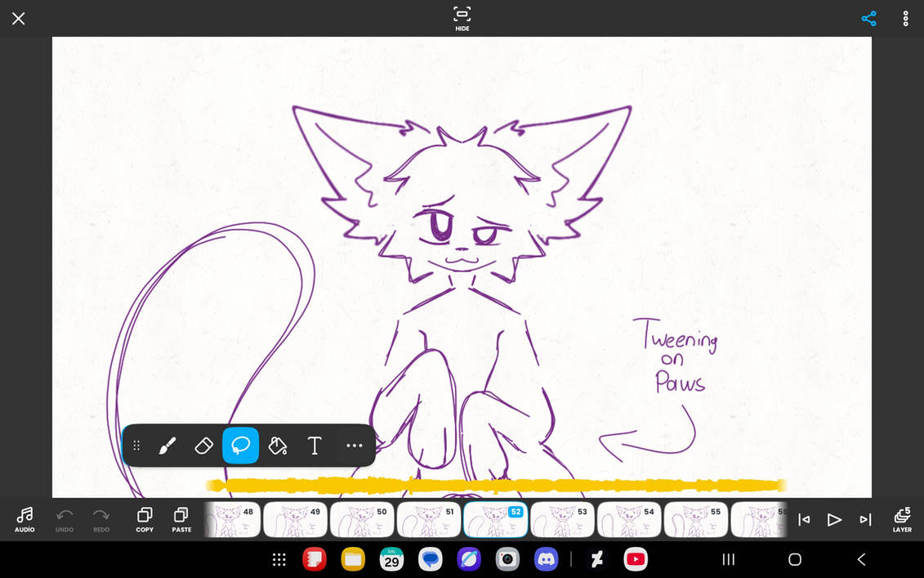Select frame 49 thumbnail
The image size is (924, 578).
pos(295,520)
